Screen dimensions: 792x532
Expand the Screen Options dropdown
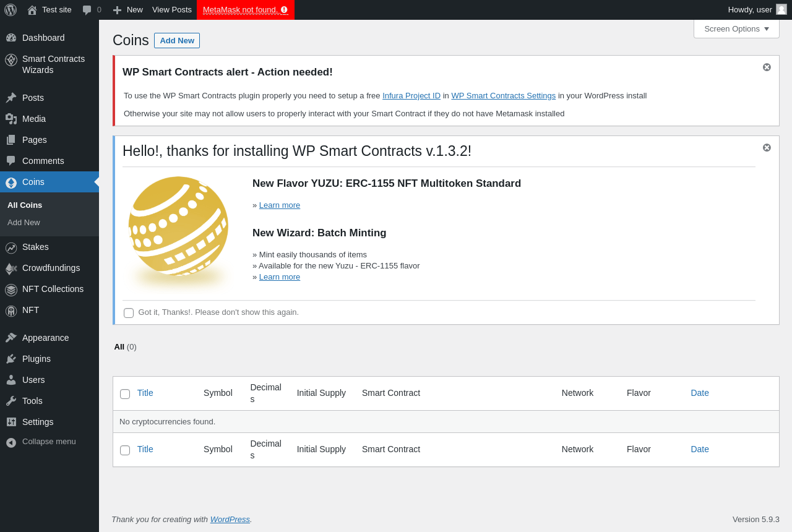pyautogui.click(x=736, y=28)
